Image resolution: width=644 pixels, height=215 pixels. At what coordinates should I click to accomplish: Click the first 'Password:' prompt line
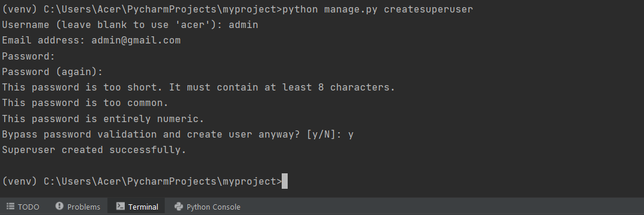(28, 56)
